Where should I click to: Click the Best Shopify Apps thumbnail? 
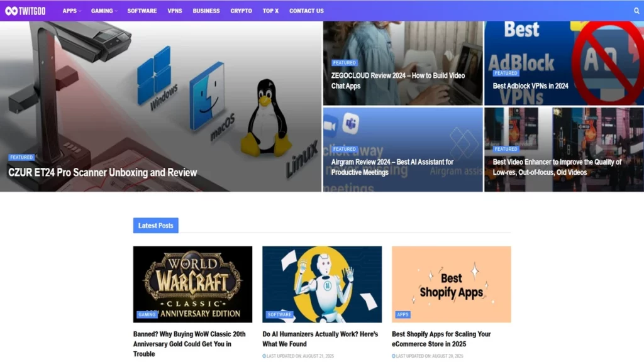452,284
